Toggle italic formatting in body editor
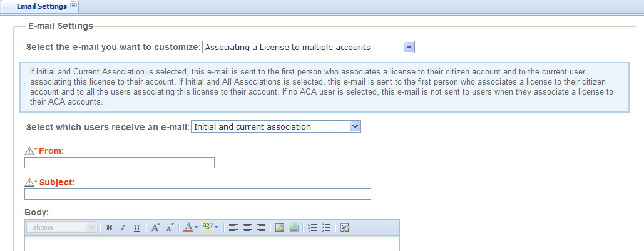The height and width of the screenshot is (251, 644). pos(123,228)
